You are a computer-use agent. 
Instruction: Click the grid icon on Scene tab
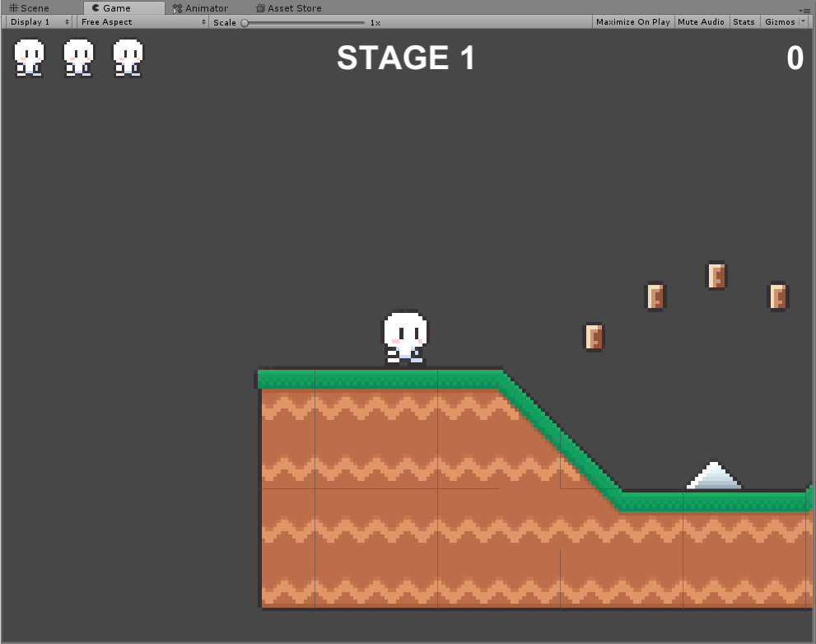coord(13,7)
